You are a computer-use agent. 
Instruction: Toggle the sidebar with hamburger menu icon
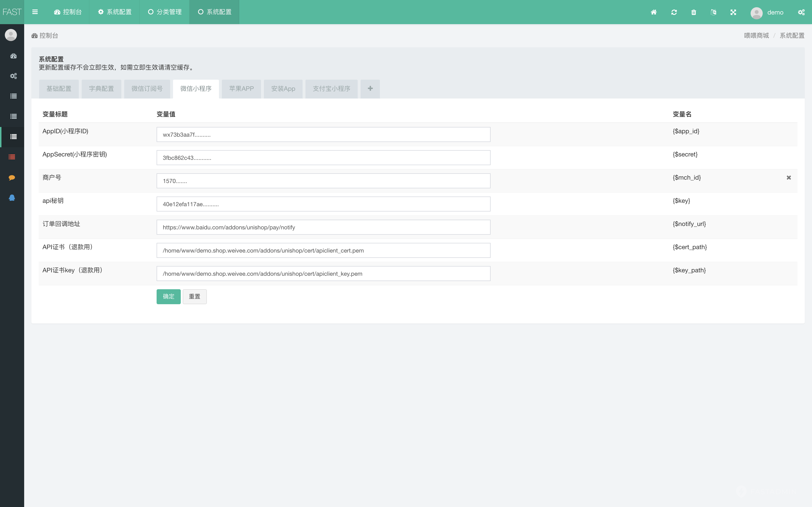pyautogui.click(x=35, y=12)
